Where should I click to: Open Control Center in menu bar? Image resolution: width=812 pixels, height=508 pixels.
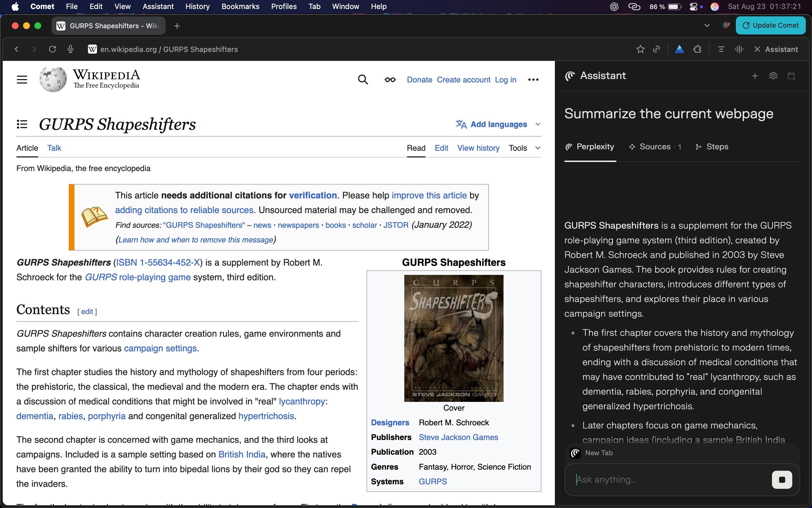coord(694,6)
